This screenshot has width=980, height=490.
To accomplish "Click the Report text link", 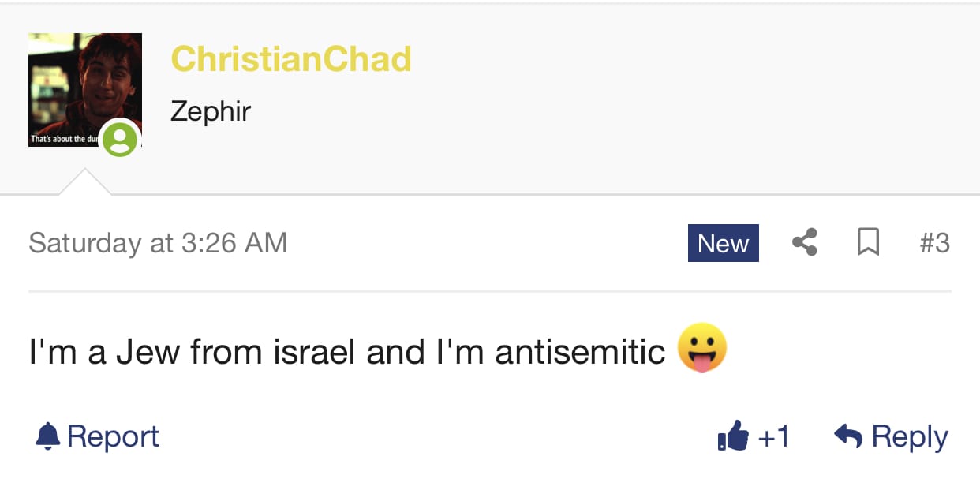I will pos(113,436).
